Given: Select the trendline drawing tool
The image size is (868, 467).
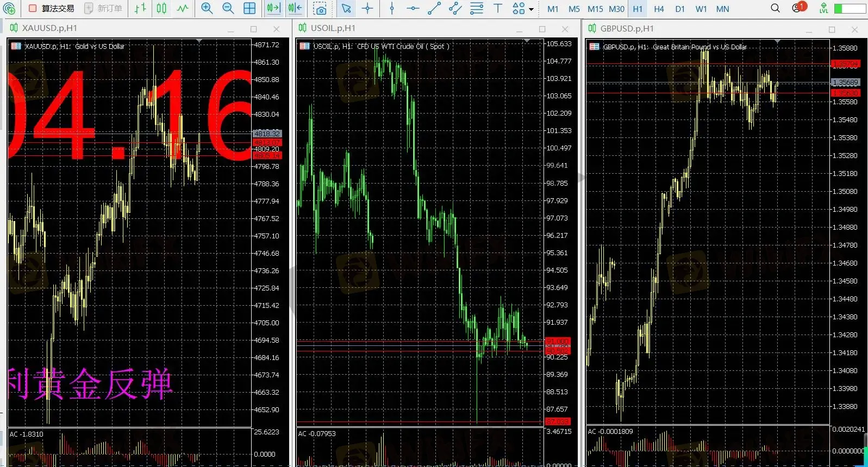Looking at the screenshot, I should (x=434, y=8).
